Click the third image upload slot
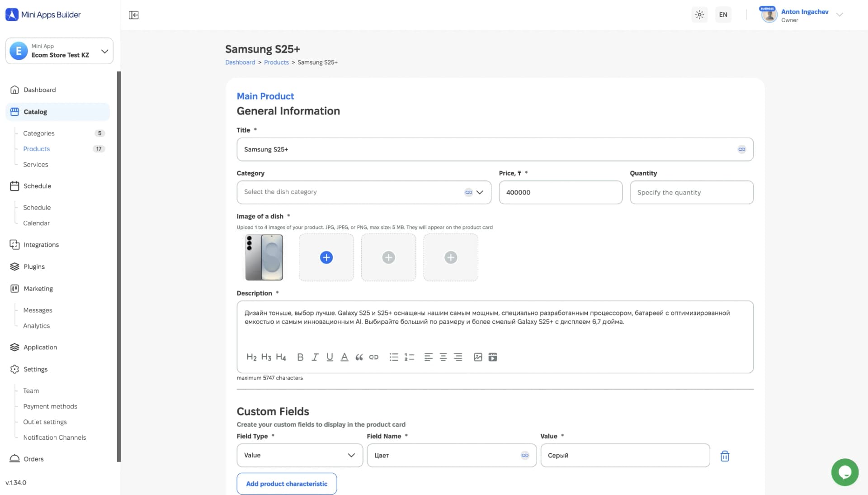Viewport: 868px width, 495px height. [389, 257]
